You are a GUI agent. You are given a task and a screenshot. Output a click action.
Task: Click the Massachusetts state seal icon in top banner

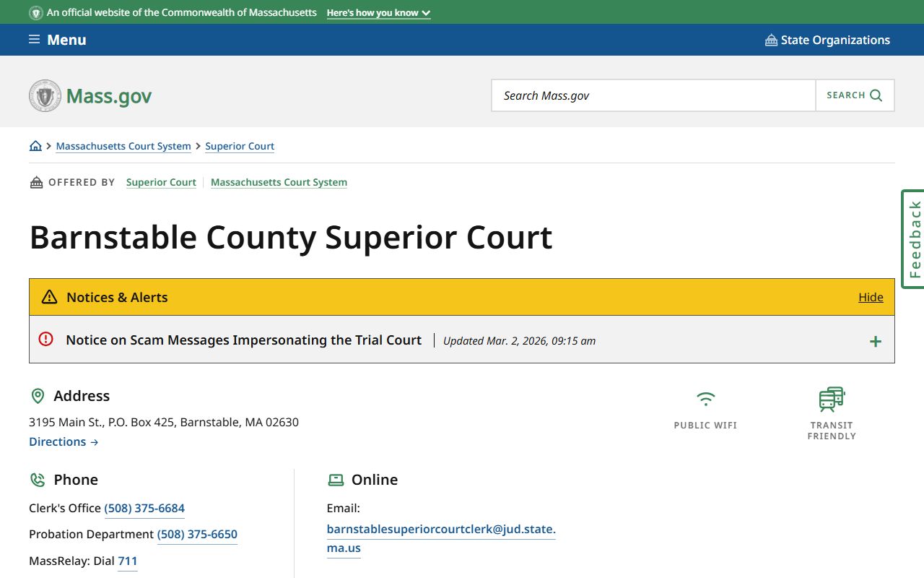coord(36,13)
